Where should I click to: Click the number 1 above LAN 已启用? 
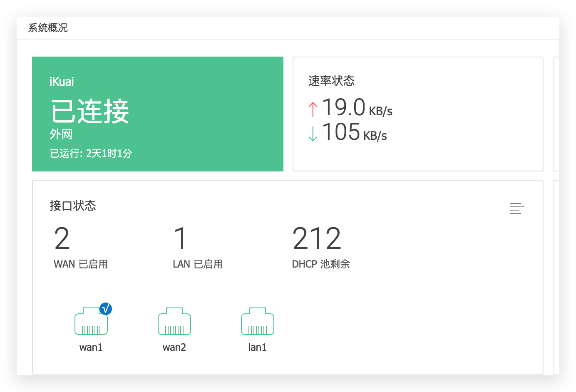(181, 238)
